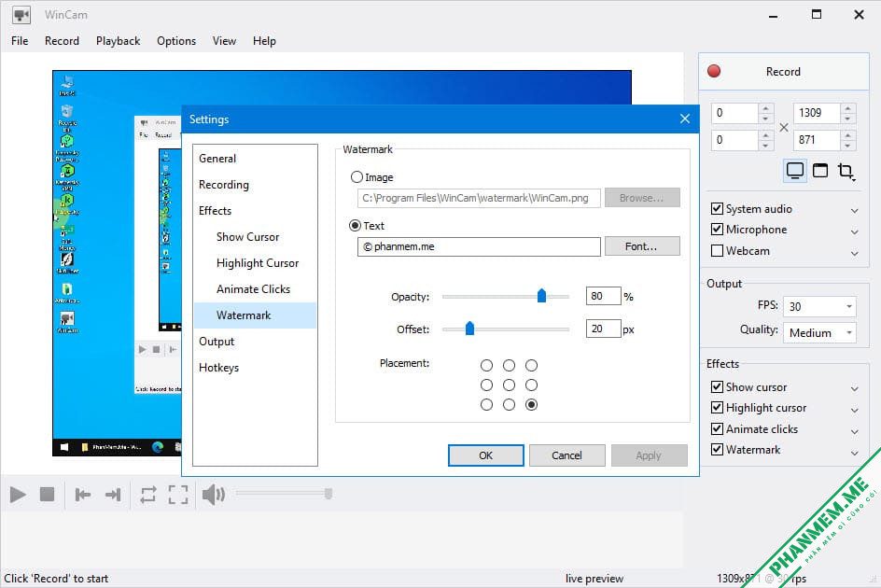Expand Microphone options chevron
This screenshot has height=588, width=881.
click(x=855, y=231)
